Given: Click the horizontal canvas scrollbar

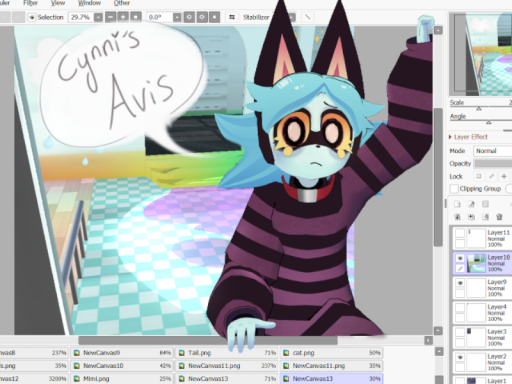Looking at the screenshot, I should tap(208, 340).
